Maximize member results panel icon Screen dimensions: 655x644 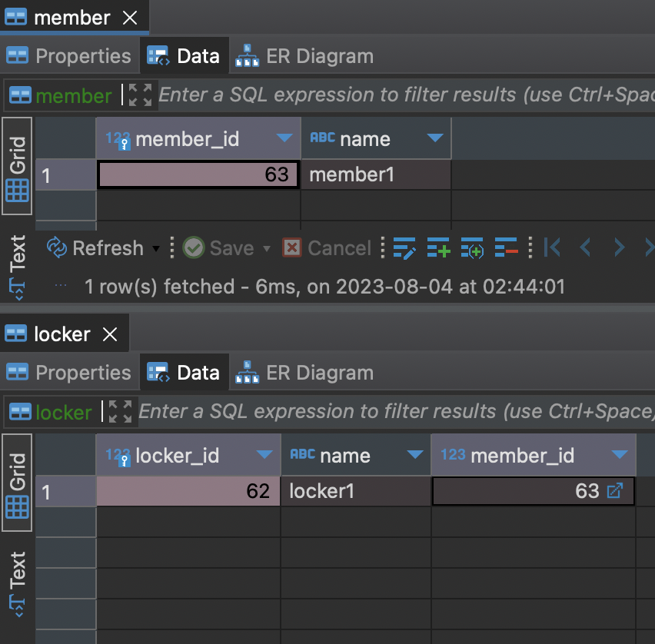[x=140, y=95]
